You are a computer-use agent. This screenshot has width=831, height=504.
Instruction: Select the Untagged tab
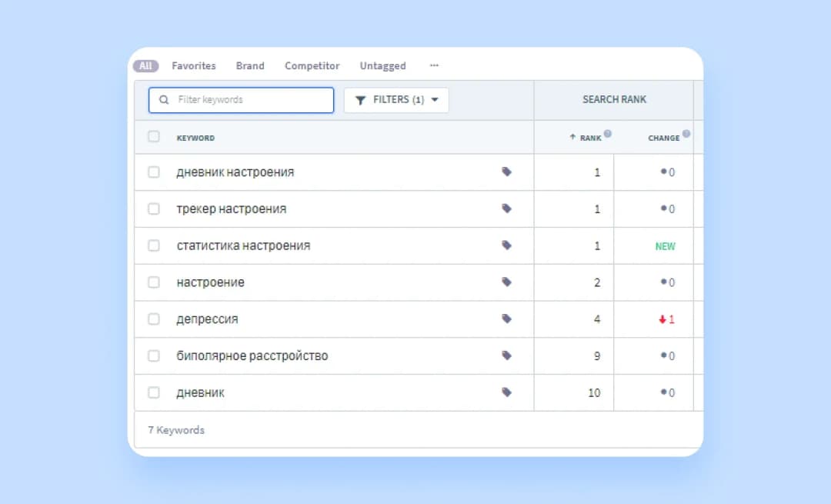(x=382, y=65)
